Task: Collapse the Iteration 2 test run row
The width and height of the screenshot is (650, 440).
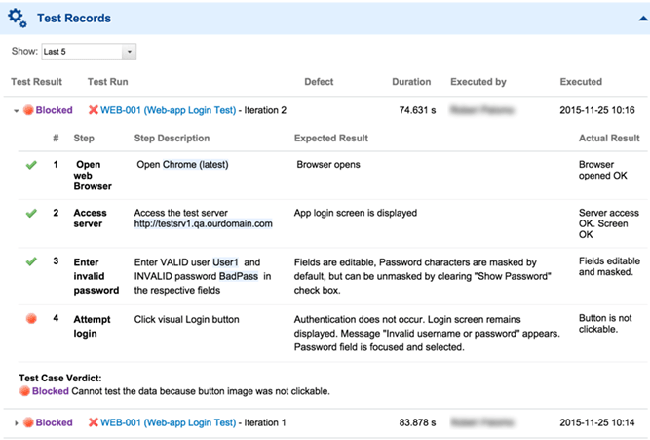Action: 16,110
